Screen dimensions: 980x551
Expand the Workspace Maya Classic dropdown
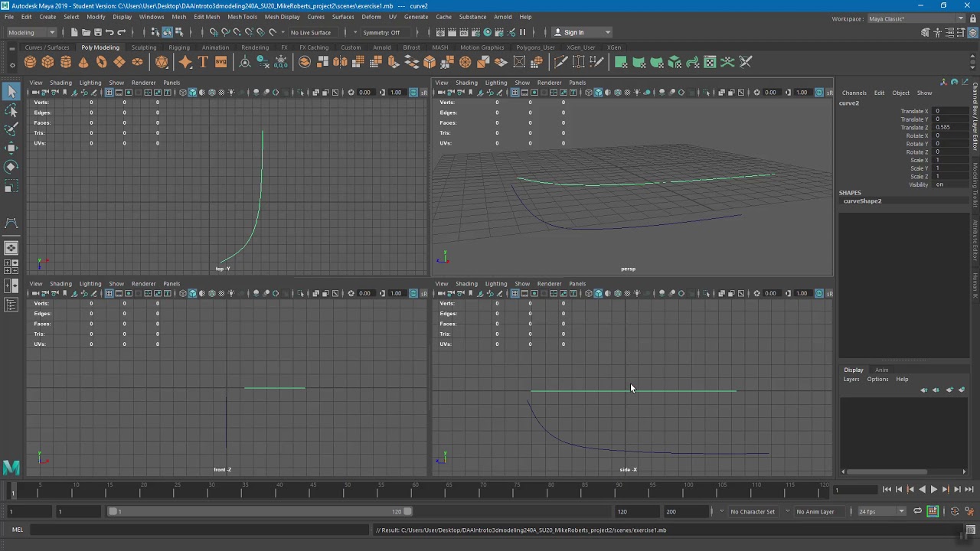(916, 18)
